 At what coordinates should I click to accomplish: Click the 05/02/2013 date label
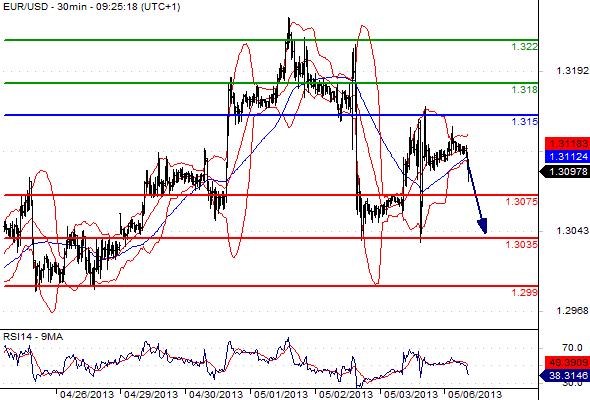pos(345,395)
